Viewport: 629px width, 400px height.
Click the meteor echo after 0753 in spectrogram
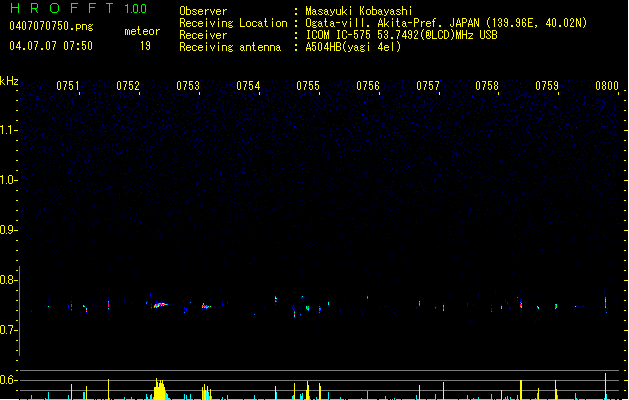click(206, 307)
